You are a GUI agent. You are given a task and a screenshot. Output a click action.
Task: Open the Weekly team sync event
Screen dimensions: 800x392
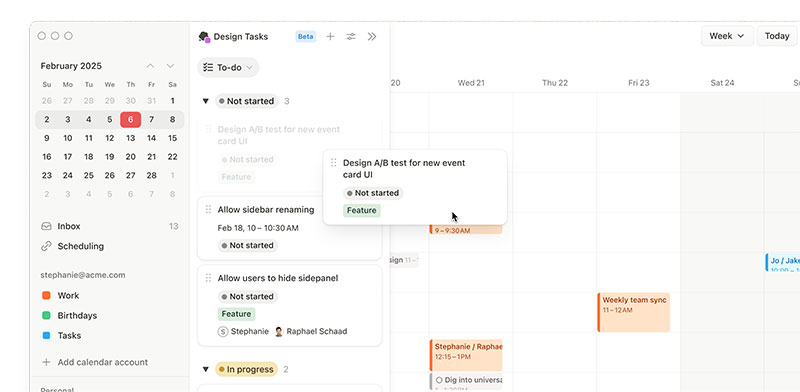633,312
